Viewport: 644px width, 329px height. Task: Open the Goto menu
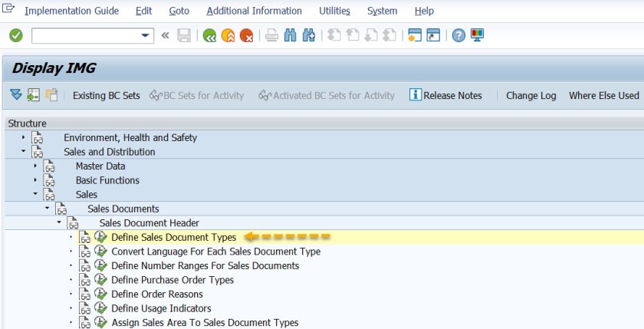tap(179, 11)
